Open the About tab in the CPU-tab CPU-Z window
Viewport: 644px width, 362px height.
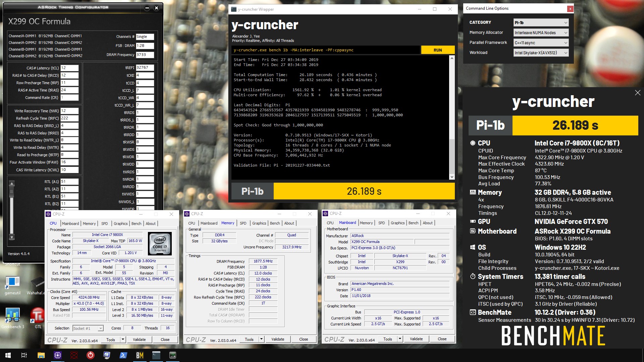click(151, 224)
